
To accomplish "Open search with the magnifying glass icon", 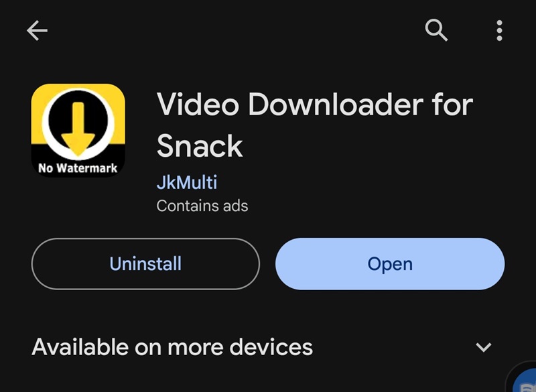I will point(436,30).
